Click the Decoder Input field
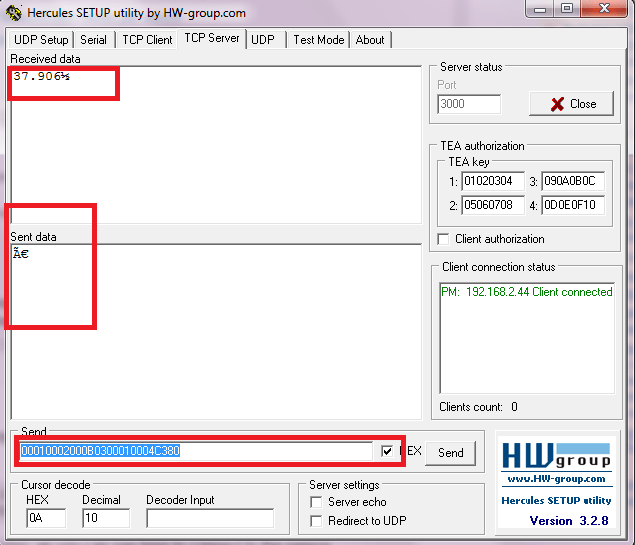The height and width of the screenshot is (545, 635). (210, 518)
